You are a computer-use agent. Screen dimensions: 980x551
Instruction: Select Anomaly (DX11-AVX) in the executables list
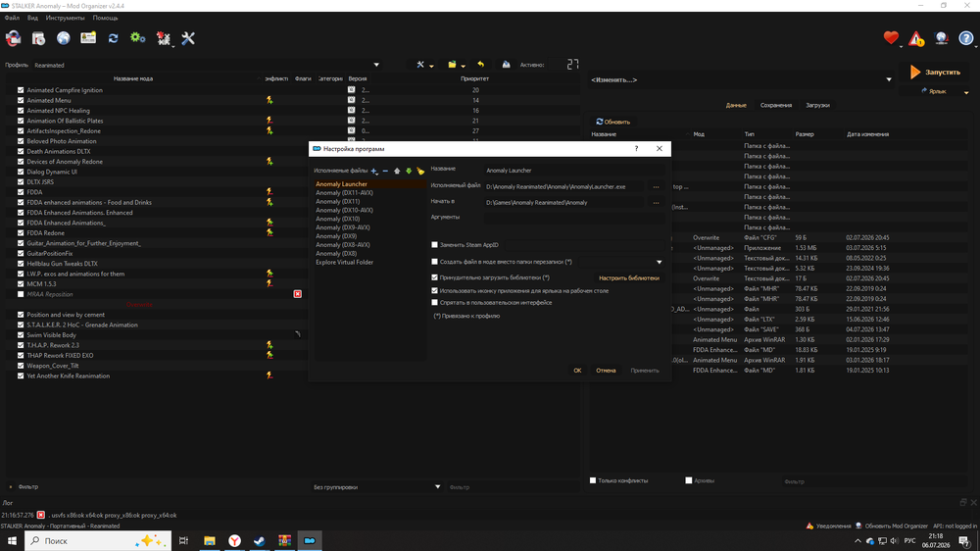344,193
